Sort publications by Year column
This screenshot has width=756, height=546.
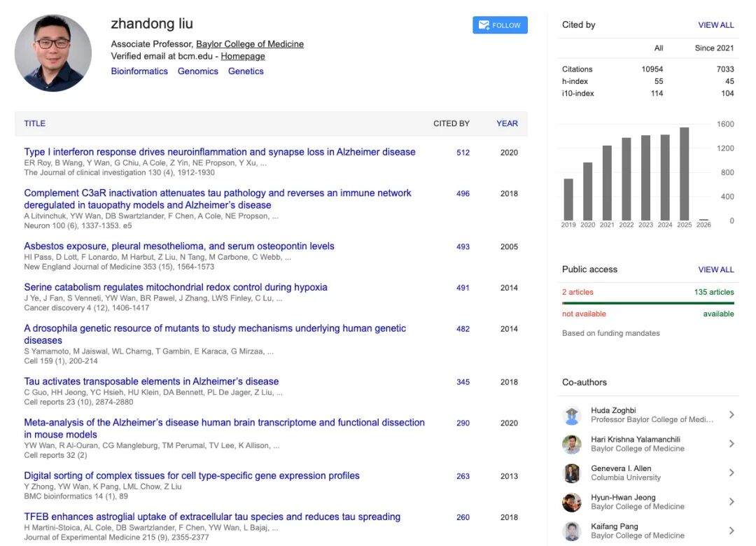click(x=507, y=123)
